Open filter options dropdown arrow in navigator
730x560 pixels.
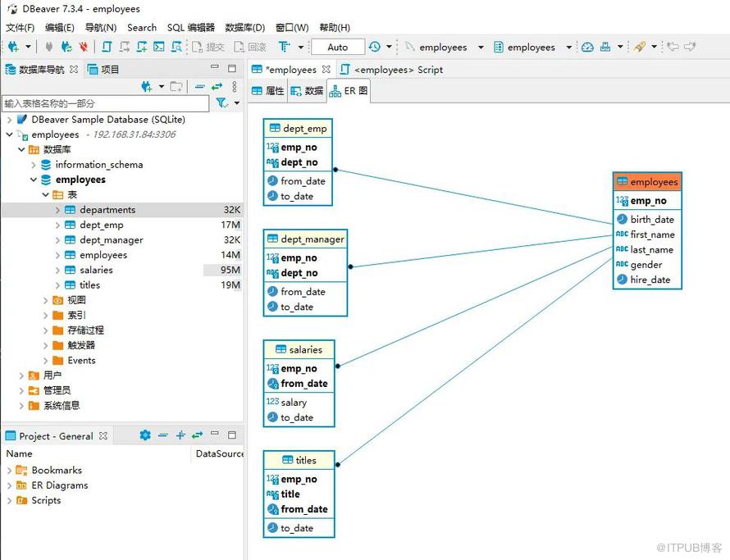click(237, 102)
